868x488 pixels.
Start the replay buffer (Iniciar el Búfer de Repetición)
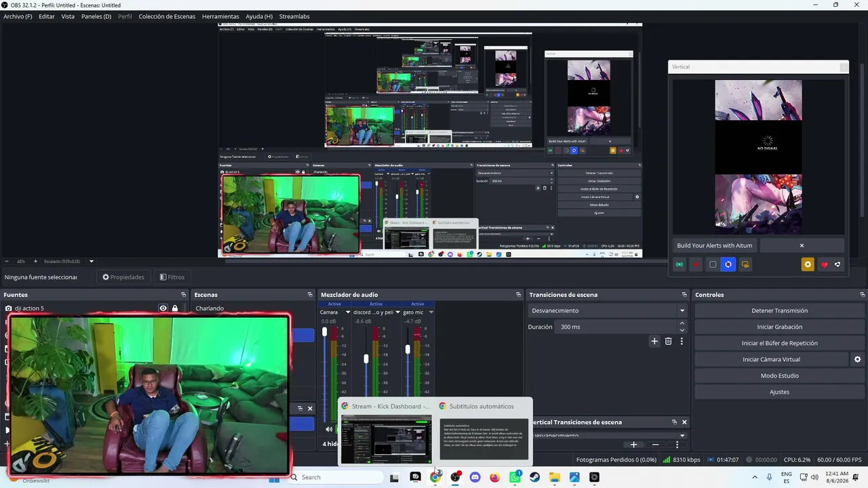(x=780, y=343)
